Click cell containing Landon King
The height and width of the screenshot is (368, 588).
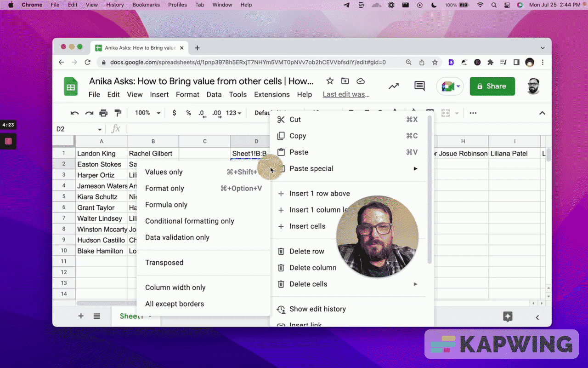(102, 153)
